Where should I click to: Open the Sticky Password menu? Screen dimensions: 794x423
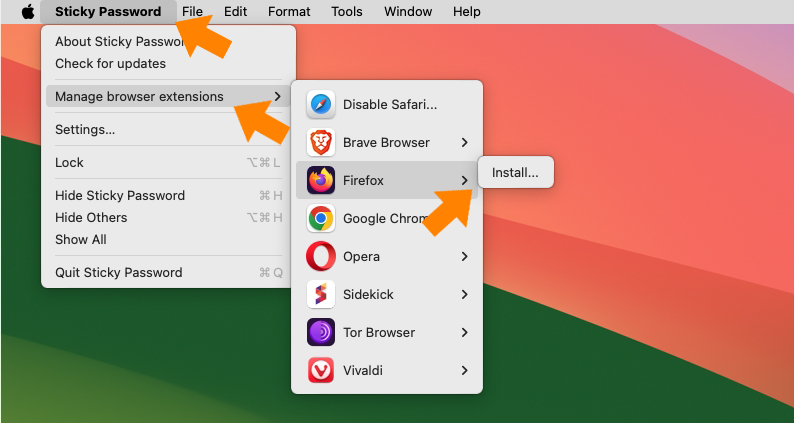coord(108,11)
